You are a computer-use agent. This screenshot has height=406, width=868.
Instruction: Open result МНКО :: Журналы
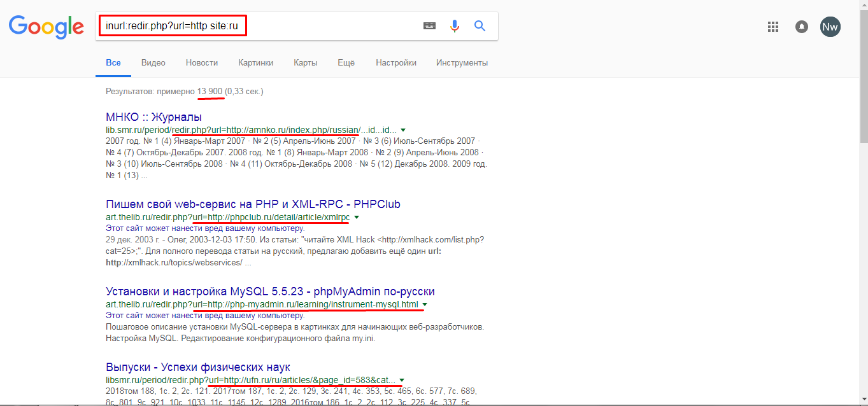[153, 117]
